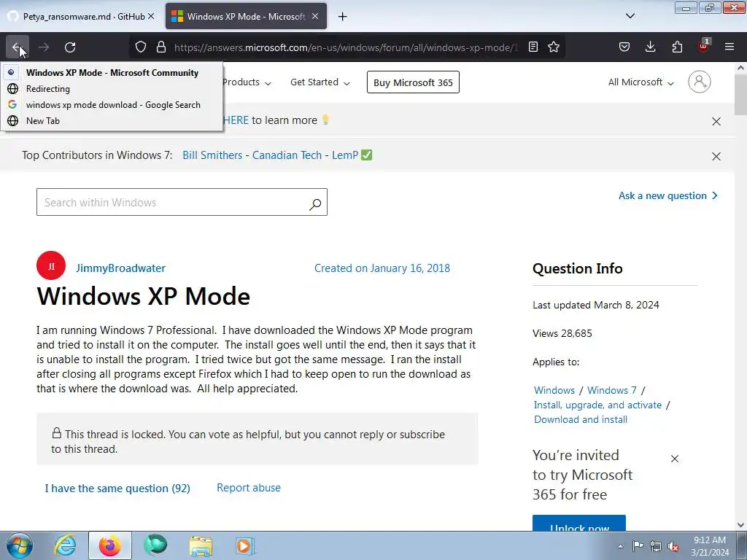Click the search magnifier icon
Image resolution: width=747 pixels, height=560 pixels.
(x=315, y=204)
